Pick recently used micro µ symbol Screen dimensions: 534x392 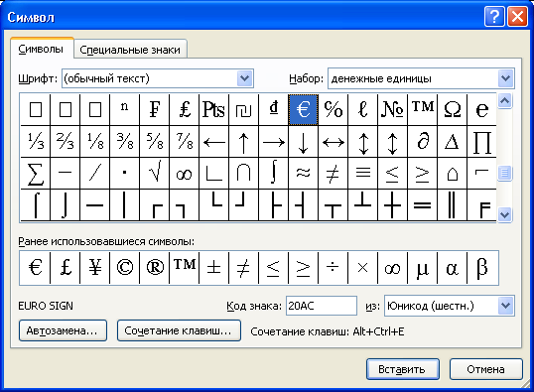point(422,268)
